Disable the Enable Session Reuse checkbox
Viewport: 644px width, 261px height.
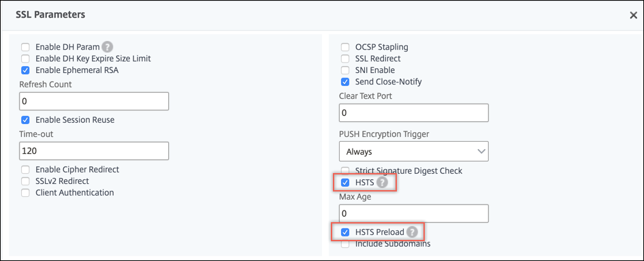pos(25,120)
